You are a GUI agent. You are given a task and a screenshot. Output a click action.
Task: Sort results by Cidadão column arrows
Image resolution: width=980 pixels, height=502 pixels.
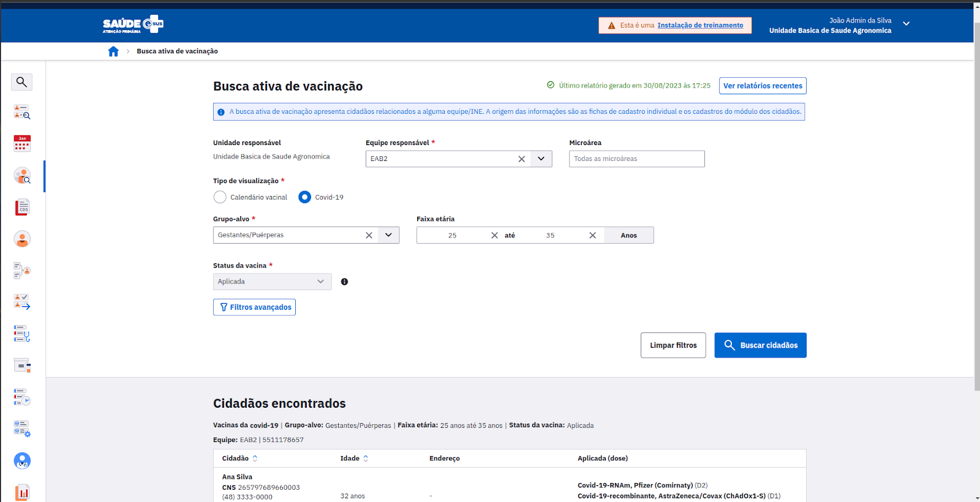pos(255,459)
